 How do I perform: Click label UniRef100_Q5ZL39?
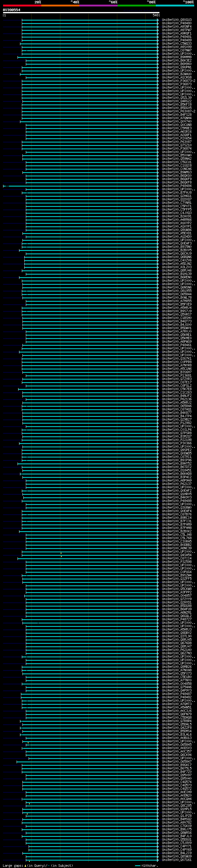(177, 98)
